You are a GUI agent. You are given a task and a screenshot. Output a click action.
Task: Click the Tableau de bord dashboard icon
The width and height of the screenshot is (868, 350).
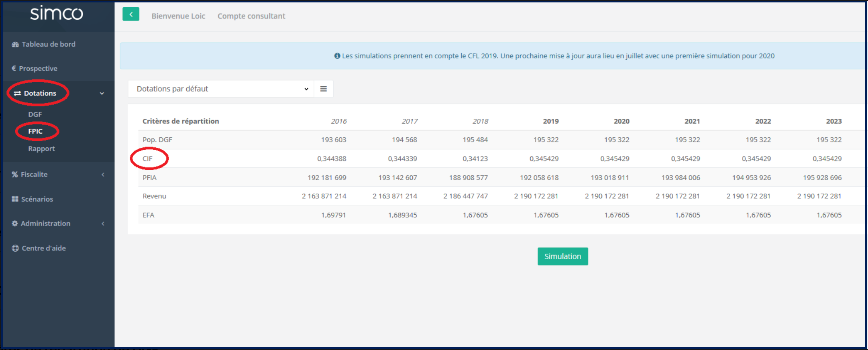coord(15,45)
